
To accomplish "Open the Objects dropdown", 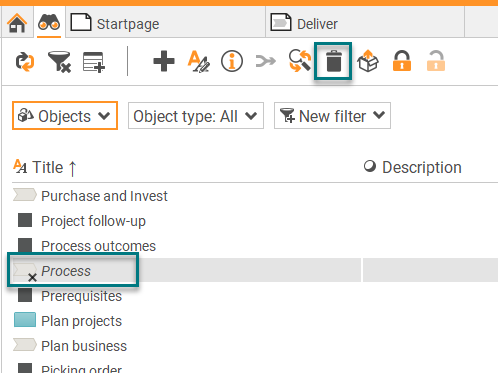I will 65,116.
